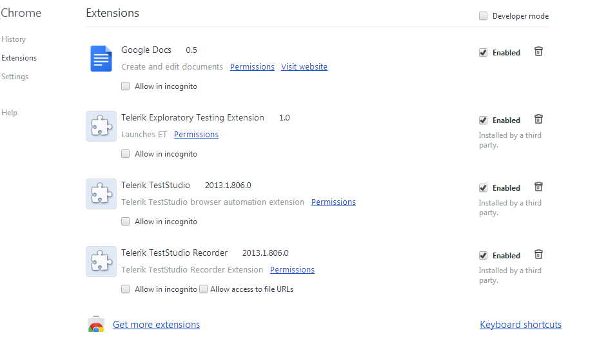Click Telerik TestStudio Recorder puzzle icon
This screenshot has width=597, height=364.
101,262
